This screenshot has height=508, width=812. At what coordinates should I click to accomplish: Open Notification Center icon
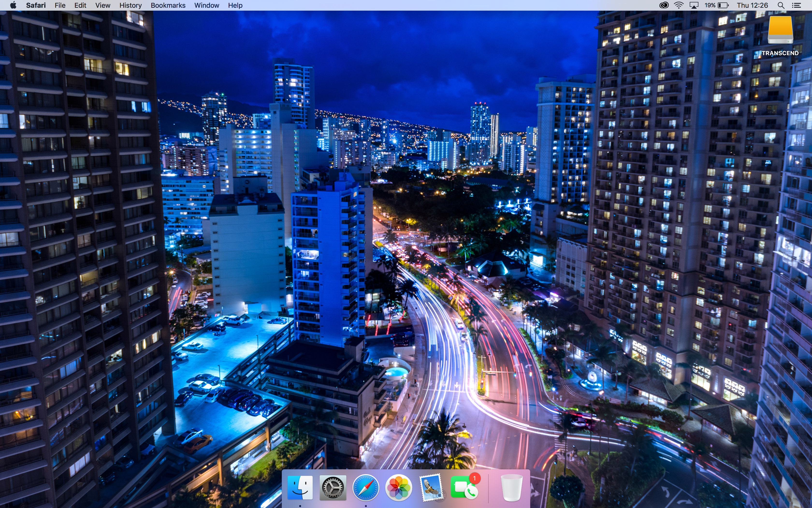(x=796, y=5)
